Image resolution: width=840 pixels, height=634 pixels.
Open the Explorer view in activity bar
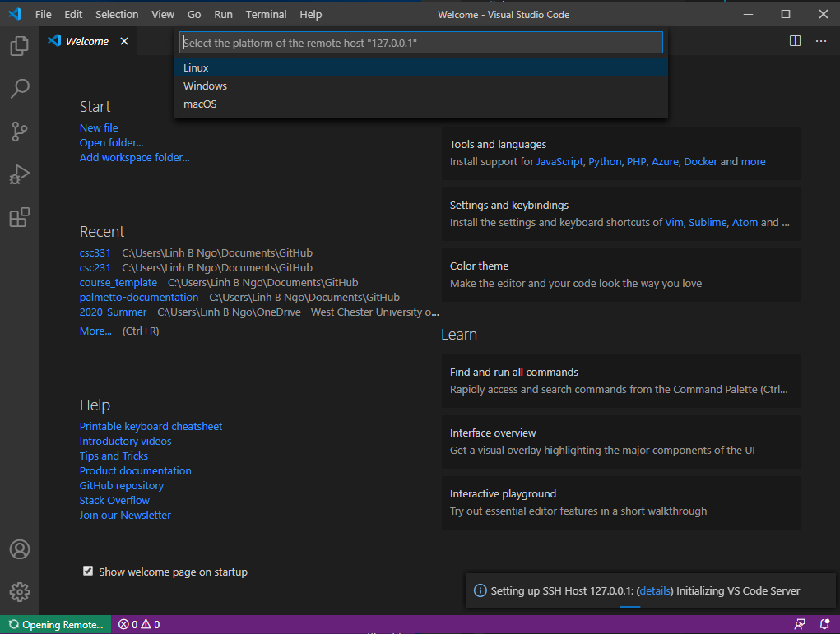(19, 46)
